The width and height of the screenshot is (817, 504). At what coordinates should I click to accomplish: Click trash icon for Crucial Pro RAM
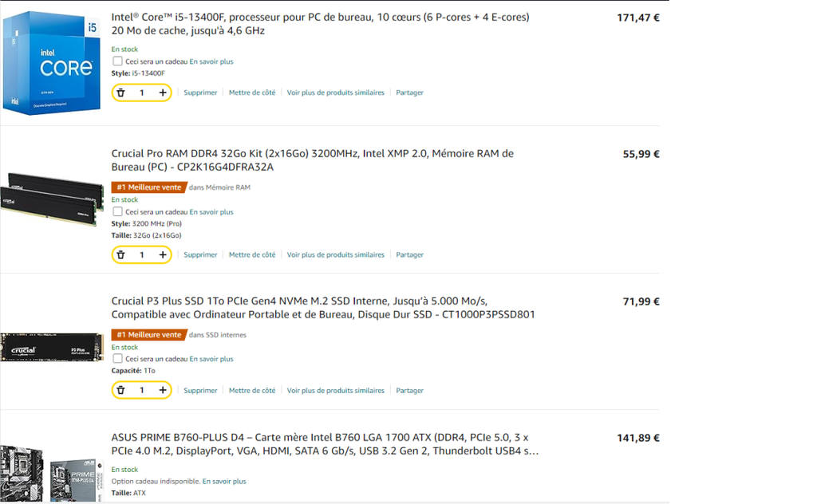pyautogui.click(x=121, y=255)
